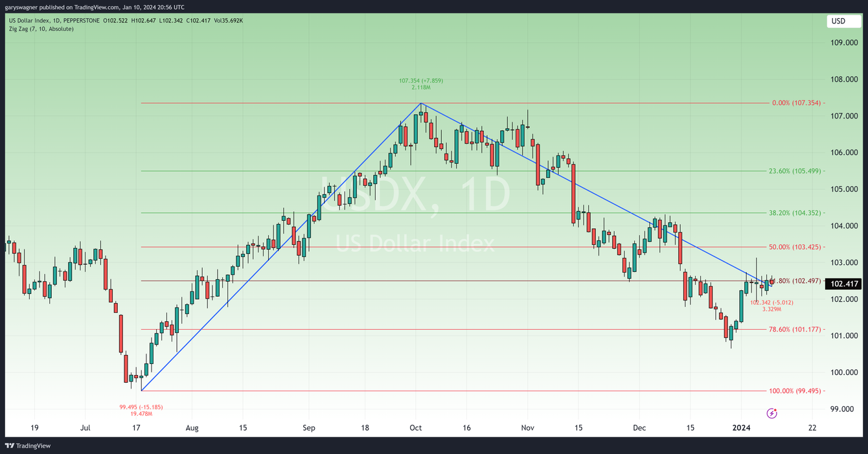
Task: Click the 2024 label on the date axis
Action: pos(741,427)
